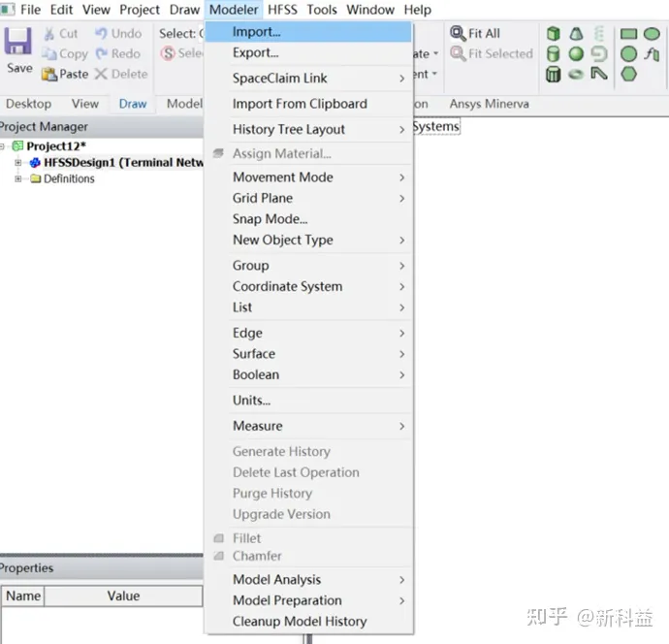Open the Tools menu
This screenshot has width=669, height=644.
coord(322,10)
